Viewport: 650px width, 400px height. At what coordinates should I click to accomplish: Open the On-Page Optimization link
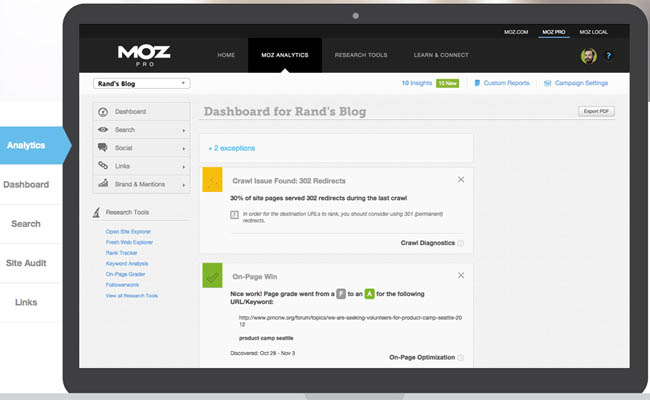tap(422, 357)
